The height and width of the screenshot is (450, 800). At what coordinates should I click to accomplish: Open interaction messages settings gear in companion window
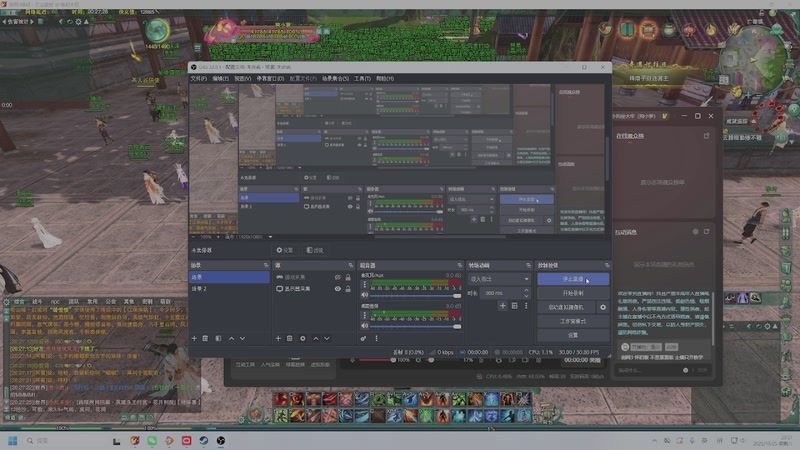coord(695,232)
